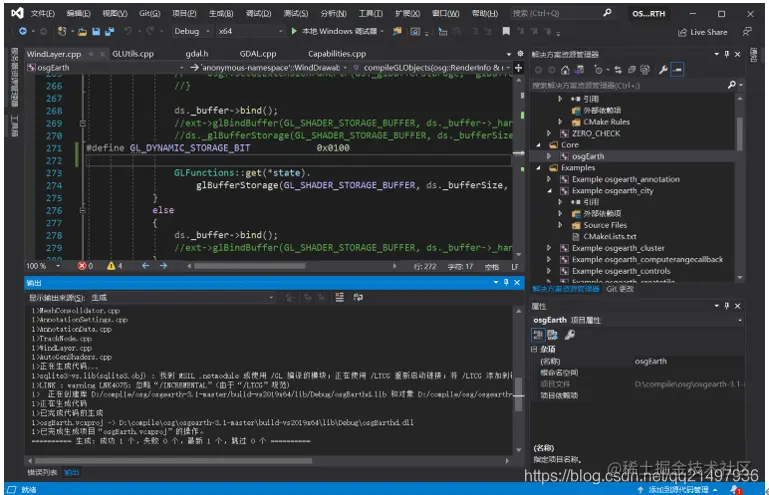
Task: Open the Debug configuration dropdown
Action: point(192,31)
